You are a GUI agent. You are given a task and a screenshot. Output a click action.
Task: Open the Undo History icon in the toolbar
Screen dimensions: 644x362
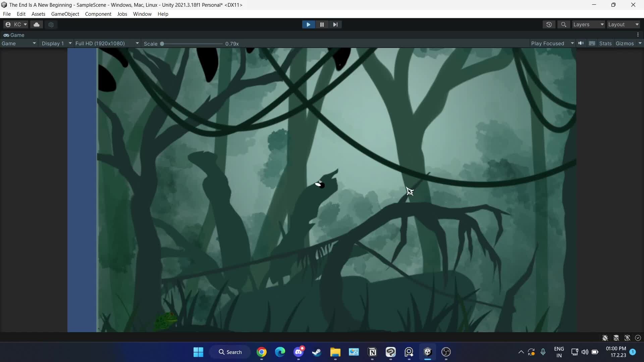tap(549, 24)
